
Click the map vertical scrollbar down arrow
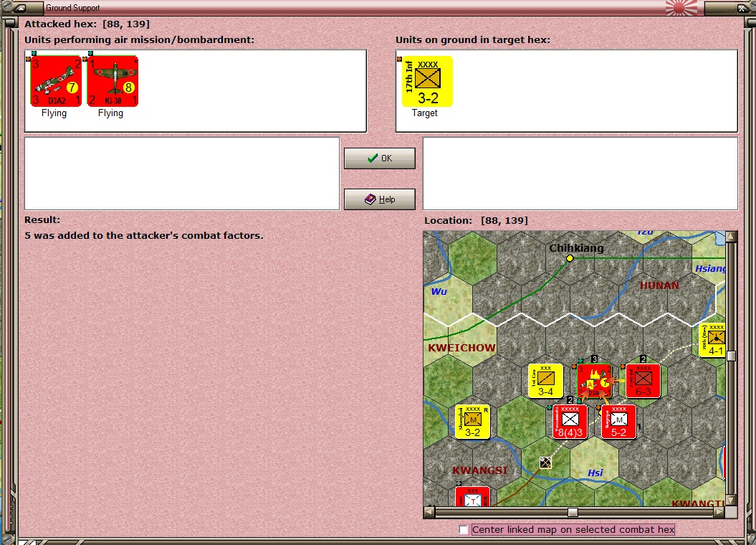(x=732, y=500)
